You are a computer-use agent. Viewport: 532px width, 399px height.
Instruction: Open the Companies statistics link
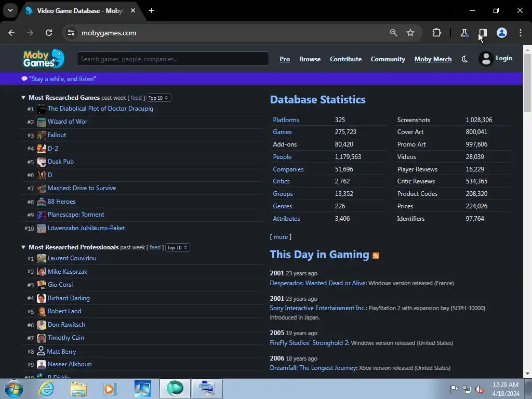point(288,169)
